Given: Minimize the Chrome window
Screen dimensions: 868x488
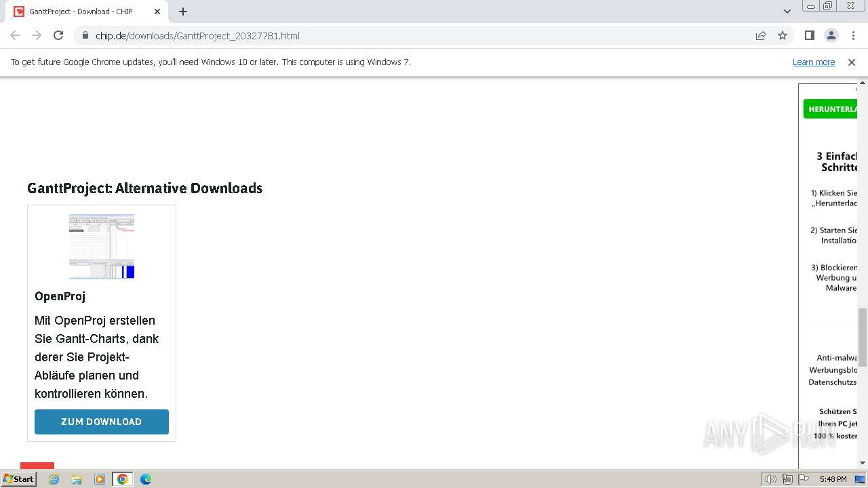Looking at the screenshot, I should [810, 6].
